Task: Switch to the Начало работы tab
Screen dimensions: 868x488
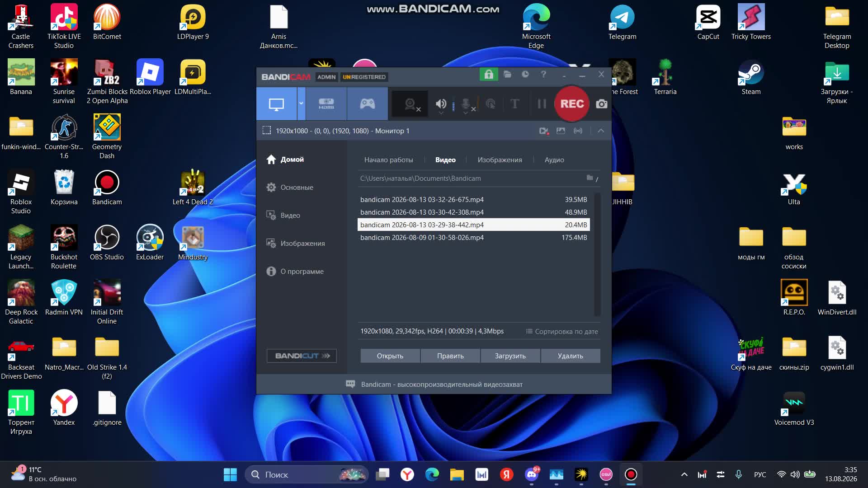Action: (x=389, y=160)
